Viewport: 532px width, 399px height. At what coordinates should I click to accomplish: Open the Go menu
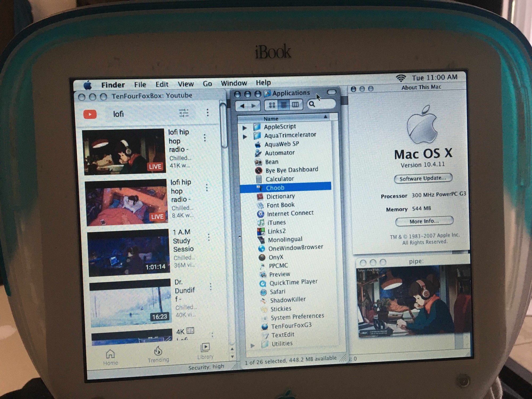point(207,84)
